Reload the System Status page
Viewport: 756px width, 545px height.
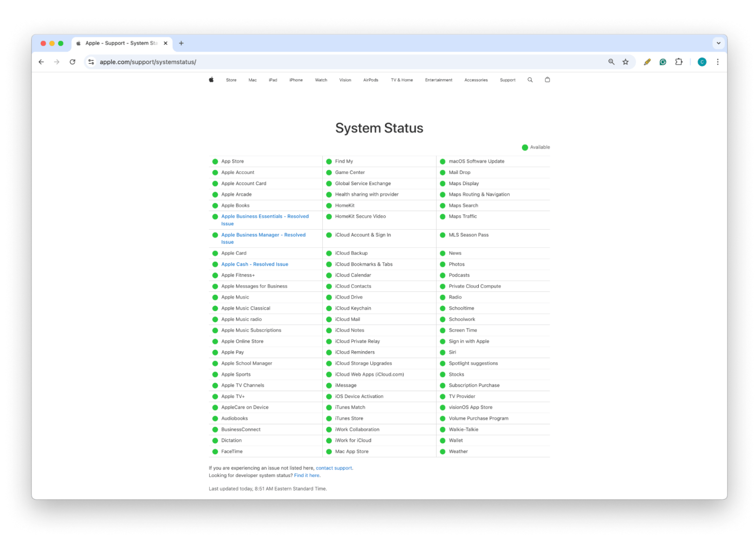(x=73, y=62)
